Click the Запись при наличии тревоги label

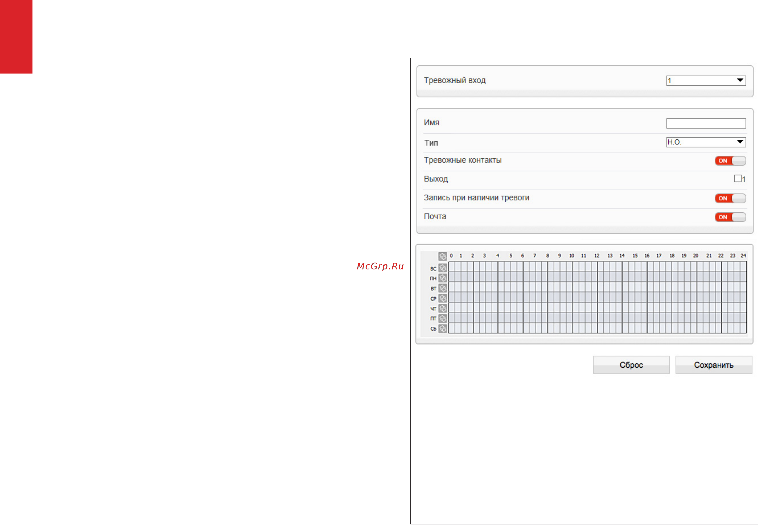pyautogui.click(x=476, y=198)
